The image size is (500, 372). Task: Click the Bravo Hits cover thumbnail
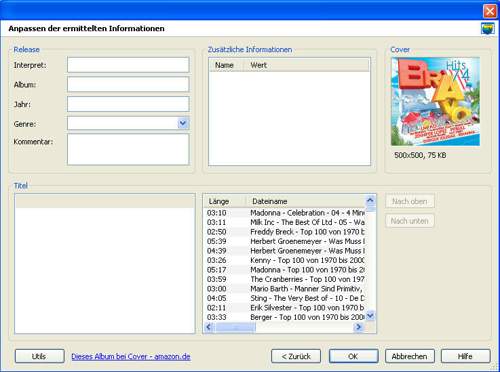pyautogui.click(x=436, y=102)
